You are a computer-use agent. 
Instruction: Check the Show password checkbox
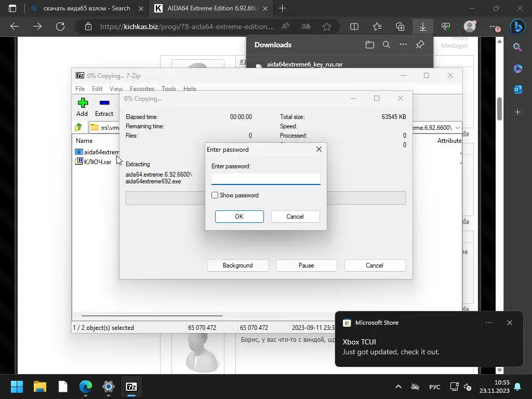215,195
